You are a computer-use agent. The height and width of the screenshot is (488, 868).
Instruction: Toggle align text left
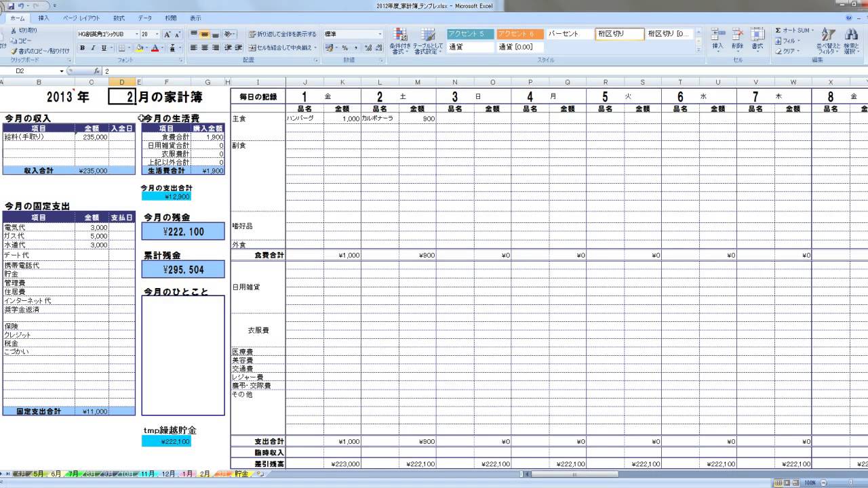coord(194,48)
